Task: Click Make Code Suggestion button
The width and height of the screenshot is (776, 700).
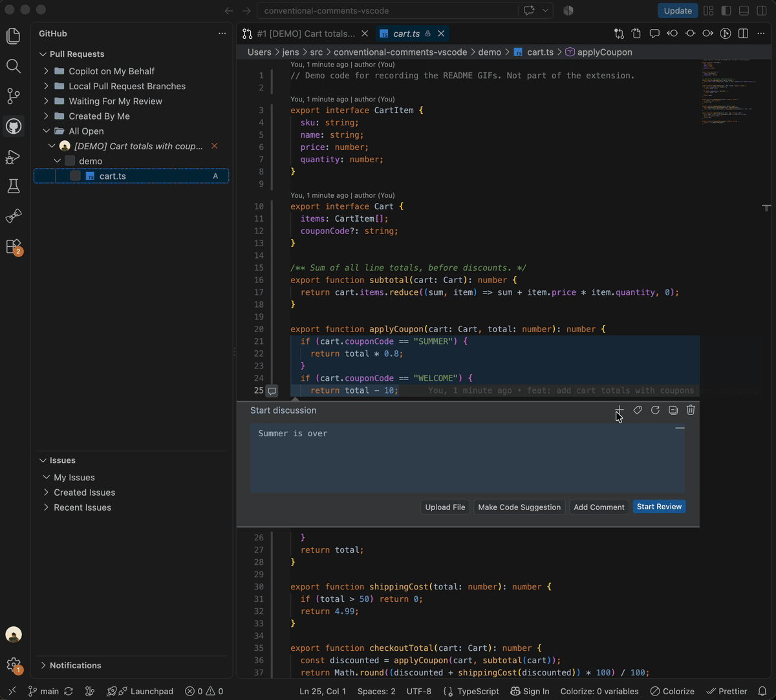Action: click(x=519, y=507)
